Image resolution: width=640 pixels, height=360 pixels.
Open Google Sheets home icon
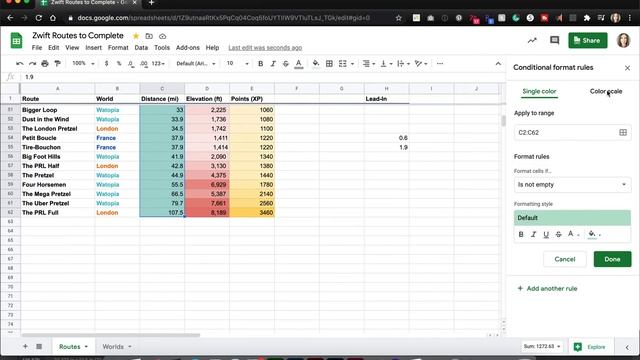(x=16, y=41)
